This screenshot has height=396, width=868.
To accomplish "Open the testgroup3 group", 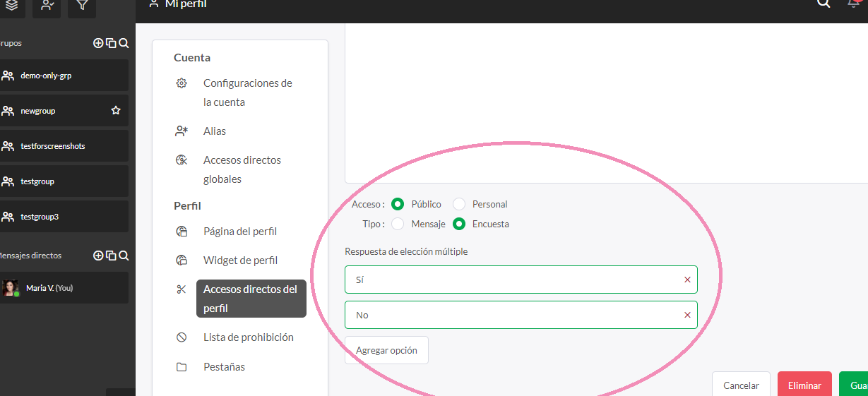I will (x=64, y=217).
